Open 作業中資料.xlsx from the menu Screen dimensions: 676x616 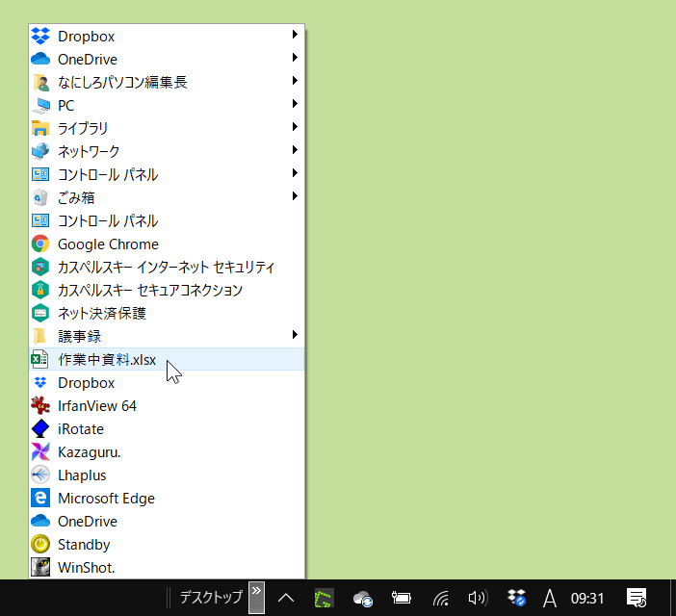(x=167, y=359)
